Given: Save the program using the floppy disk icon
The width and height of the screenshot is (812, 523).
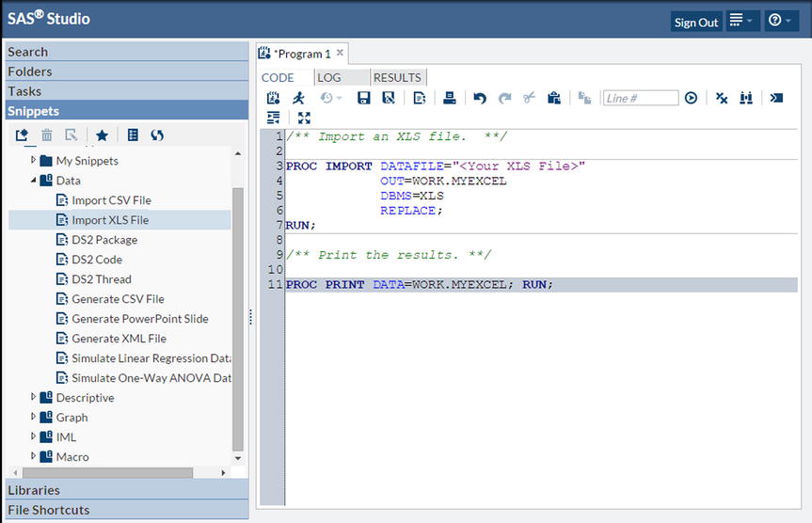Looking at the screenshot, I should click(364, 98).
